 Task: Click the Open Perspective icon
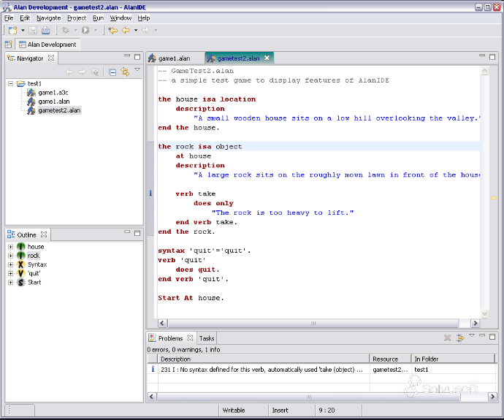(9, 45)
